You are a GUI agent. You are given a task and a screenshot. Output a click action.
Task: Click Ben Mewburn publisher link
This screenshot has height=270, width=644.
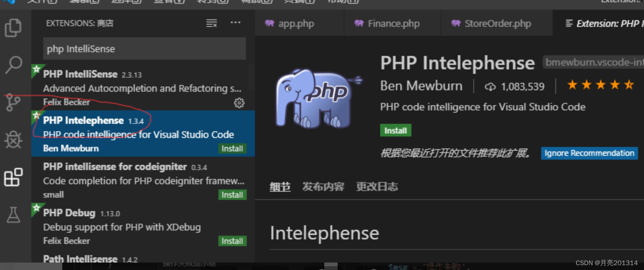(421, 86)
